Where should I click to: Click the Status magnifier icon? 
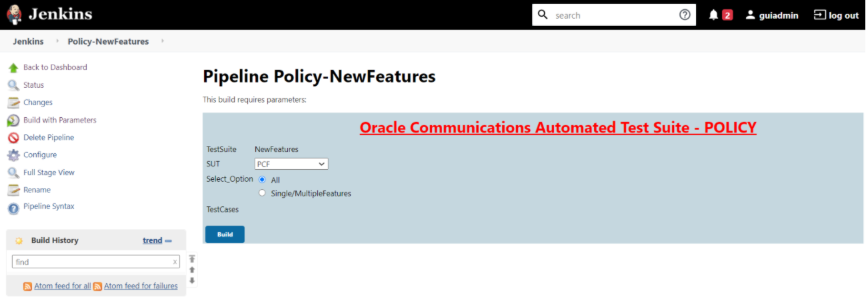(13, 85)
